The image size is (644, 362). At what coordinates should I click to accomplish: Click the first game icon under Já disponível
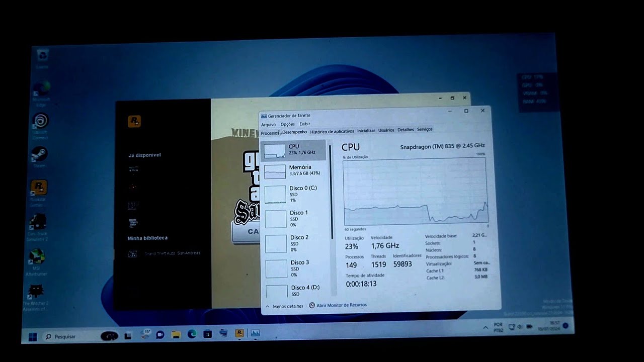133,169
